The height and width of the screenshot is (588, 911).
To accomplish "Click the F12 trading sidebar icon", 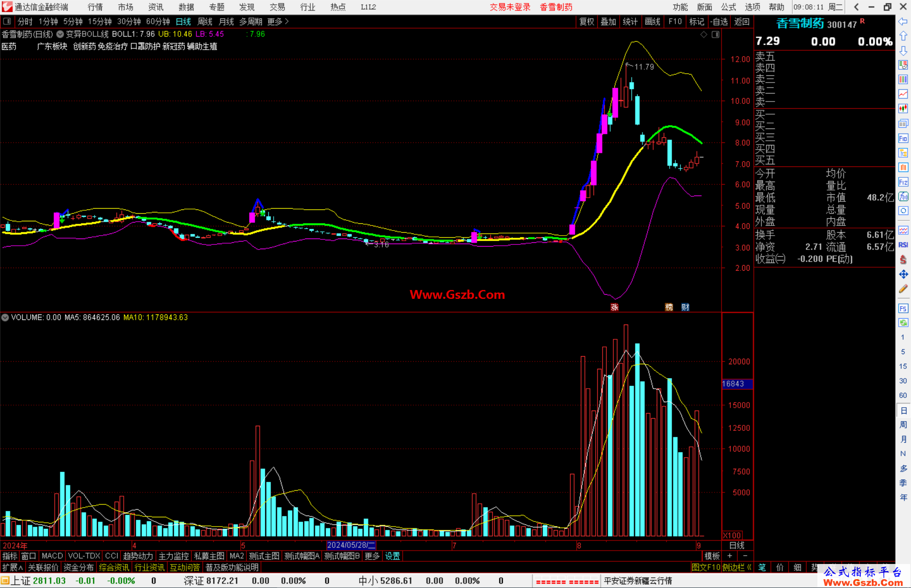I will pyautogui.click(x=903, y=182).
